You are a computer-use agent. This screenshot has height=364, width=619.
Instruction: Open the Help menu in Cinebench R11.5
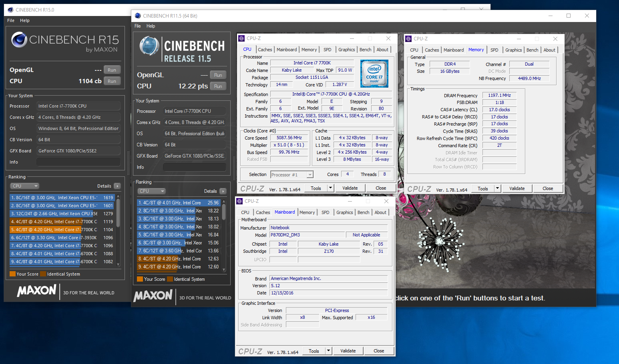pyautogui.click(x=151, y=26)
